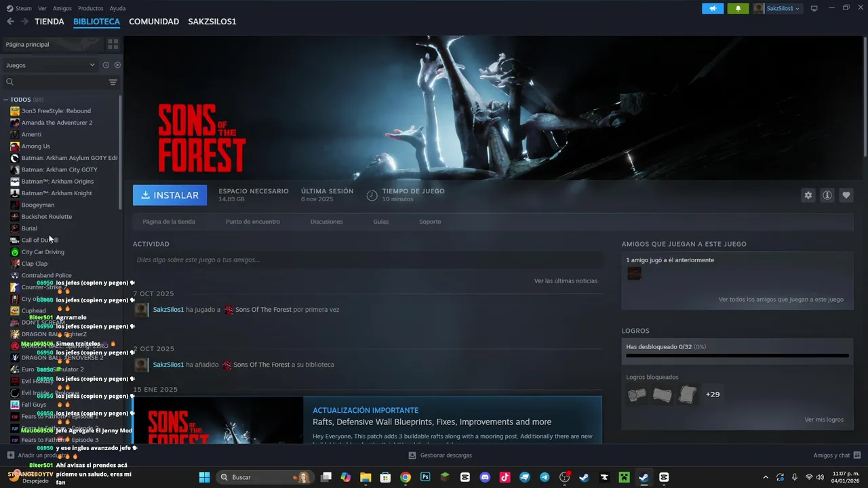Viewport: 868px width, 488px height.
Task: Go to COMUNIDAD section
Action: pyautogui.click(x=154, y=22)
